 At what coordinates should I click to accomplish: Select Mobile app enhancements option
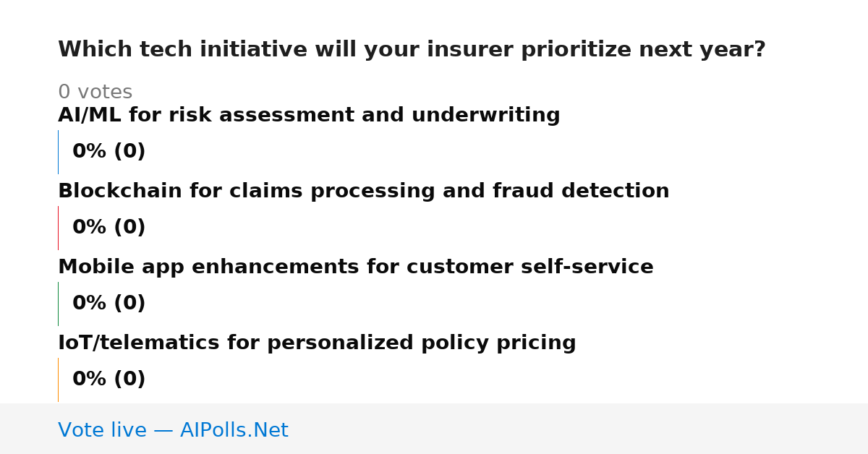355,267
